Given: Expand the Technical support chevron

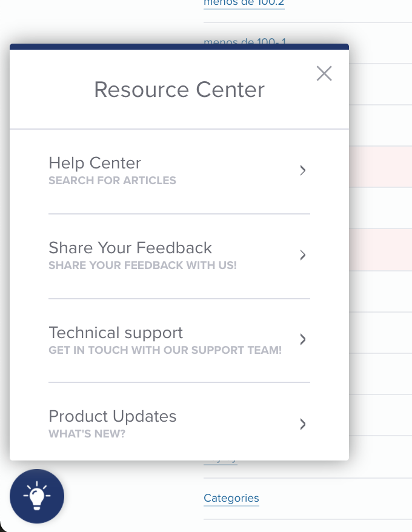Looking at the screenshot, I should click(303, 339).
